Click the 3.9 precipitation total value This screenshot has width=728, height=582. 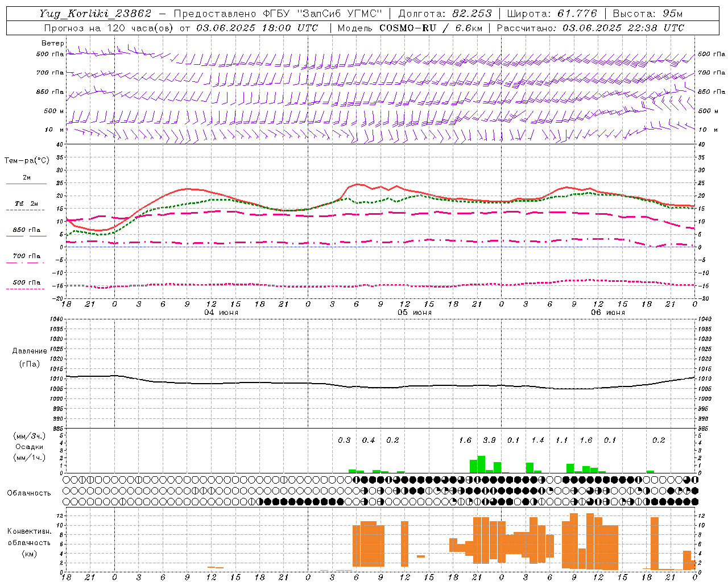click(489, 440)
